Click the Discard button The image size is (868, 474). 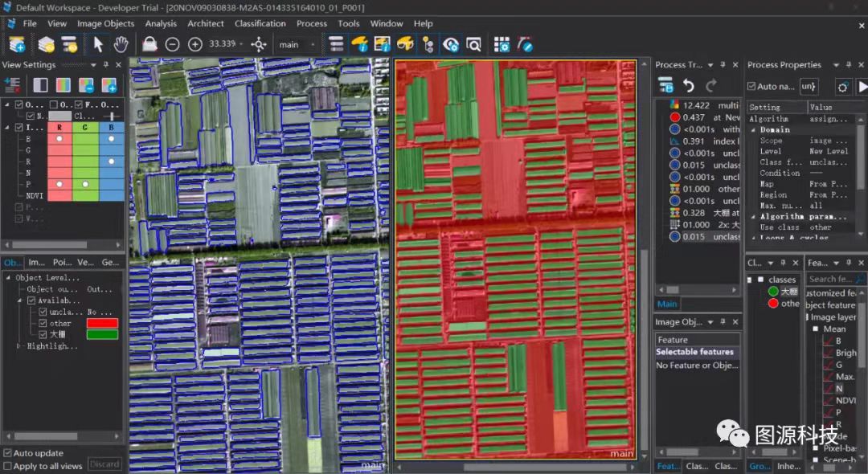click(x=104, y=464)
